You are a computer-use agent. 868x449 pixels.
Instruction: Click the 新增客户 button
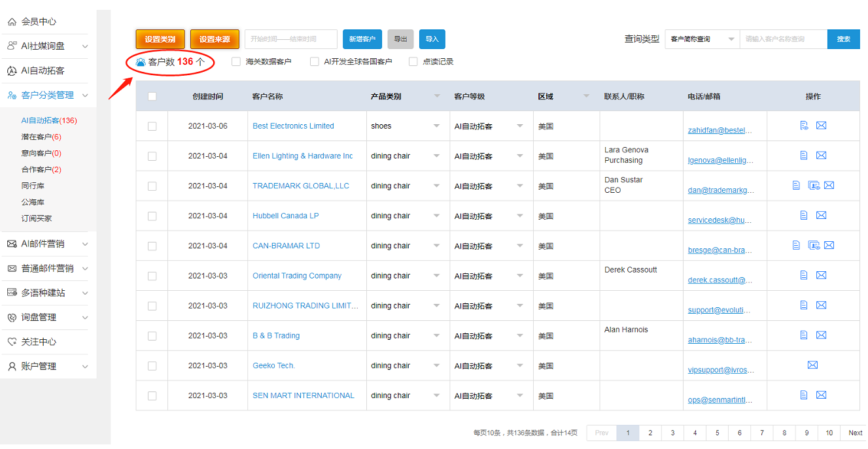pos(362,39)
